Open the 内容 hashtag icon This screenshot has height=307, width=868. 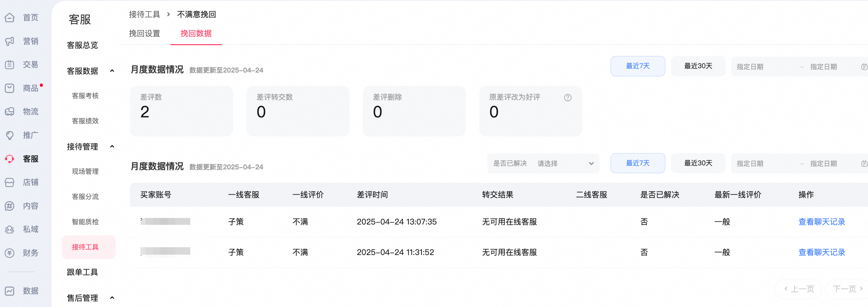[10, 206]
